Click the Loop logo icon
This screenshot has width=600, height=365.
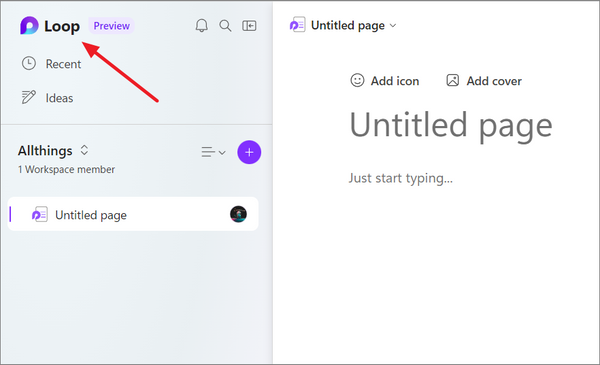[x=29, y=26]
